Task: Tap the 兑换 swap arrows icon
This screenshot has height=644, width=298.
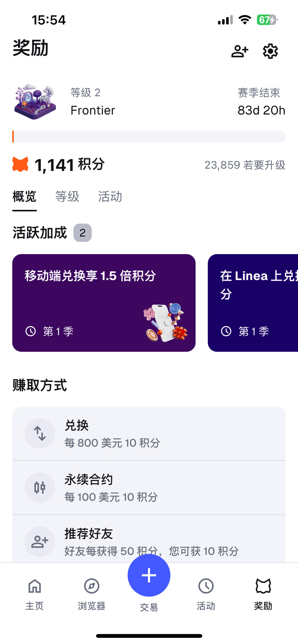Action: pyautogui.click(x=40, y=433)
